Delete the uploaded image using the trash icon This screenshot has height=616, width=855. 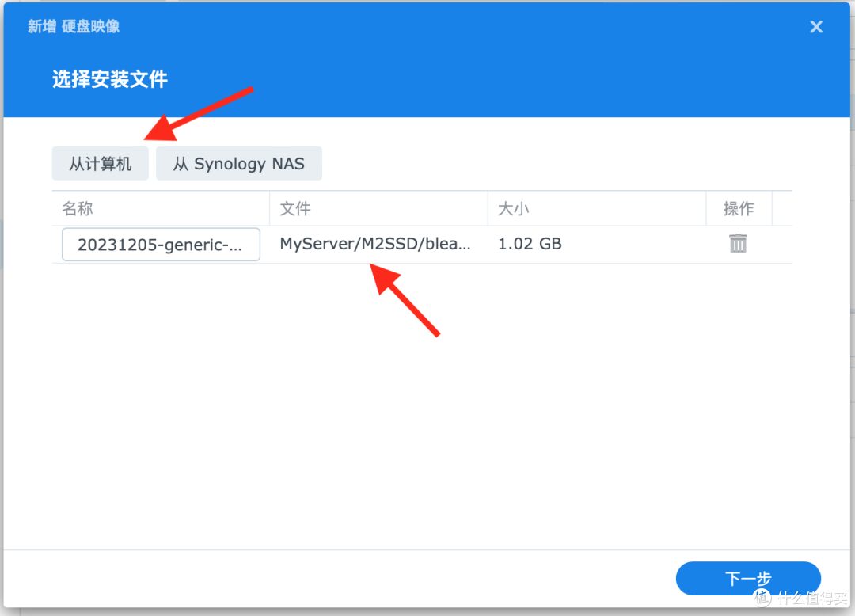(x=738, y=244)
